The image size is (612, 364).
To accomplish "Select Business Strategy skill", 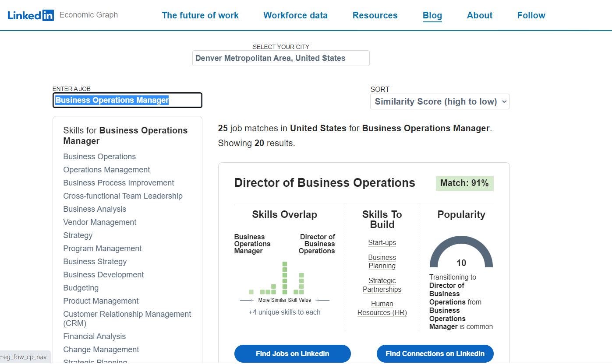I will coord(95,262).
